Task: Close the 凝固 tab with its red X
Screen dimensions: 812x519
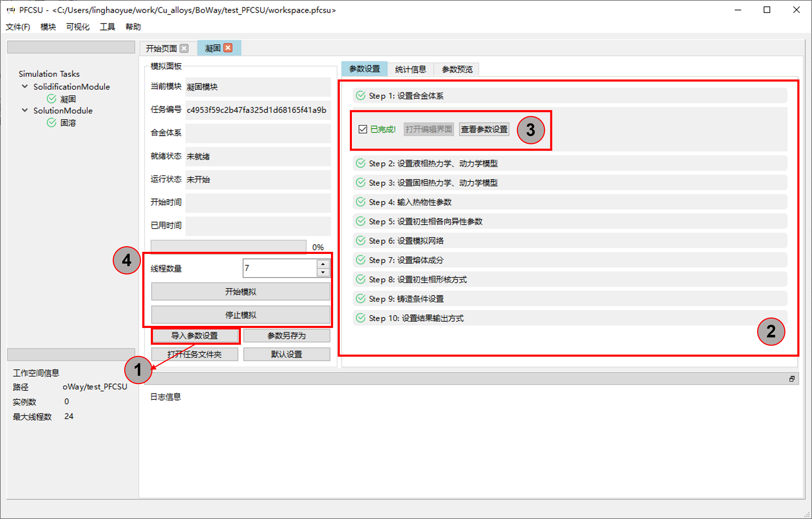Action: 228,48
